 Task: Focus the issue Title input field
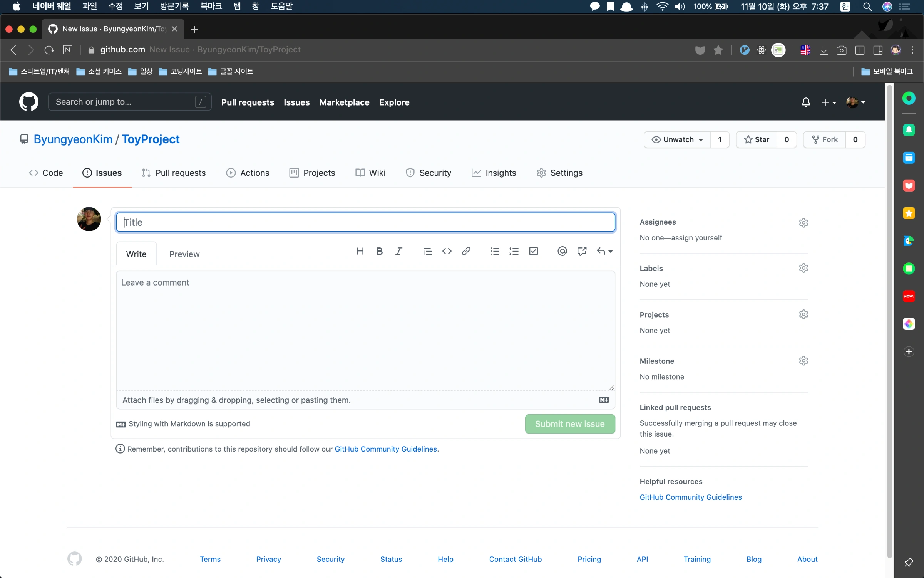pos(365,222)
